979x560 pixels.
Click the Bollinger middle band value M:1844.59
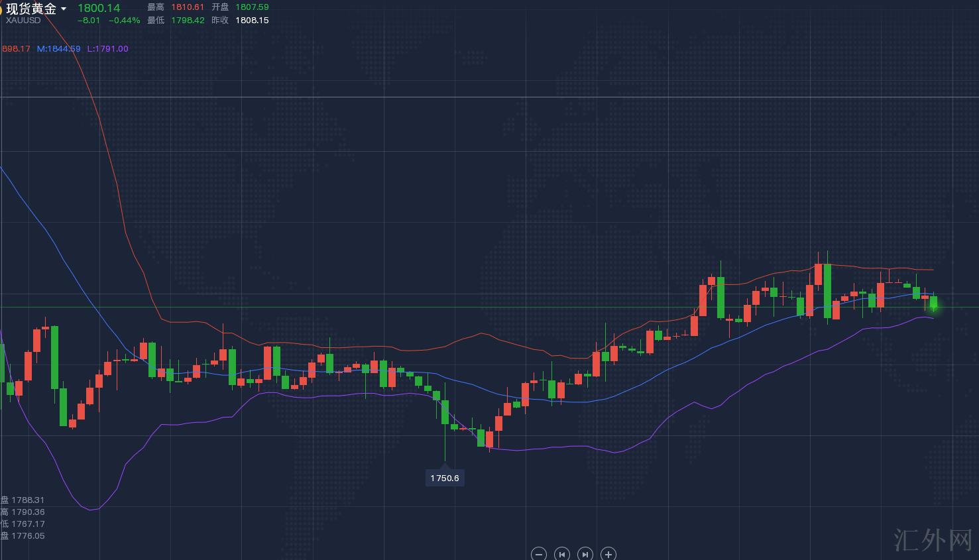click(x=58, y=49)
